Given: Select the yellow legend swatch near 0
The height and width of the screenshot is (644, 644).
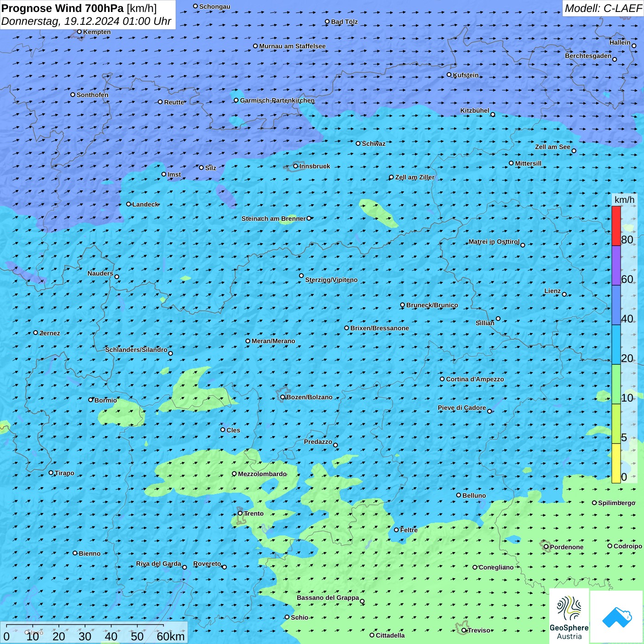Looking at the screenshot, I should click(616, 463).
